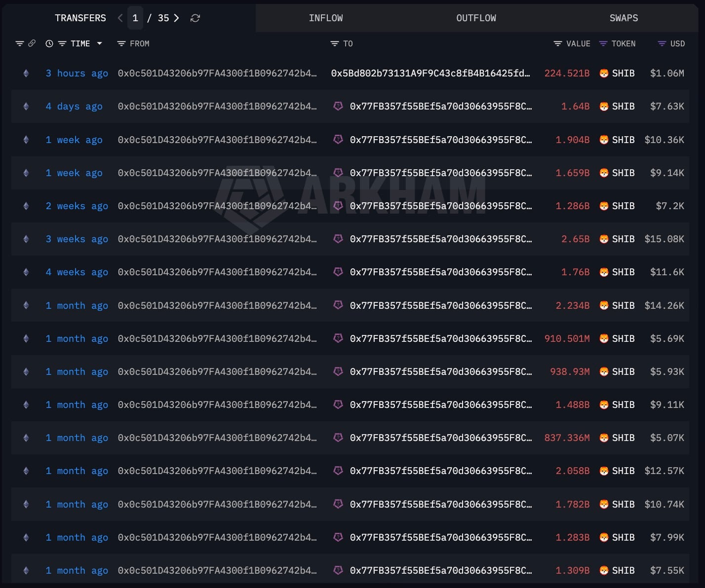Open the '2 weeks ago' transaction link
Image resolution: width=705 pixels, height=588 pixels.
click(x=77, y=206)
